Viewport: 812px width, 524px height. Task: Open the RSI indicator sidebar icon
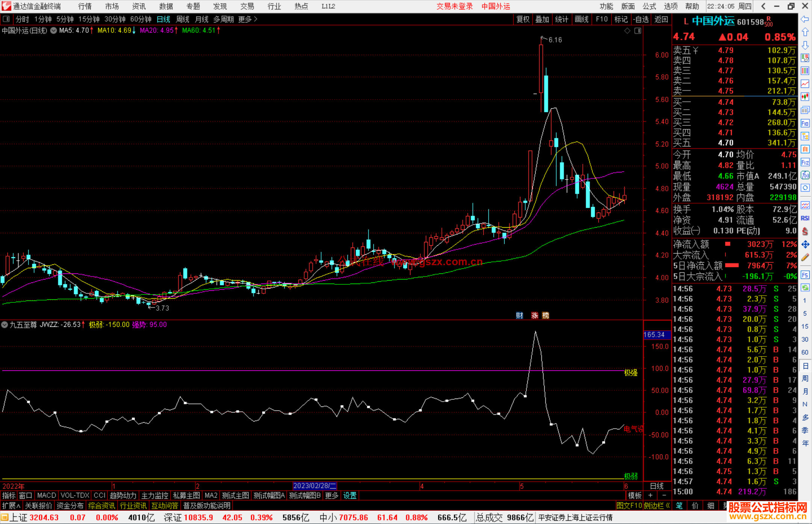pos(805,218)
